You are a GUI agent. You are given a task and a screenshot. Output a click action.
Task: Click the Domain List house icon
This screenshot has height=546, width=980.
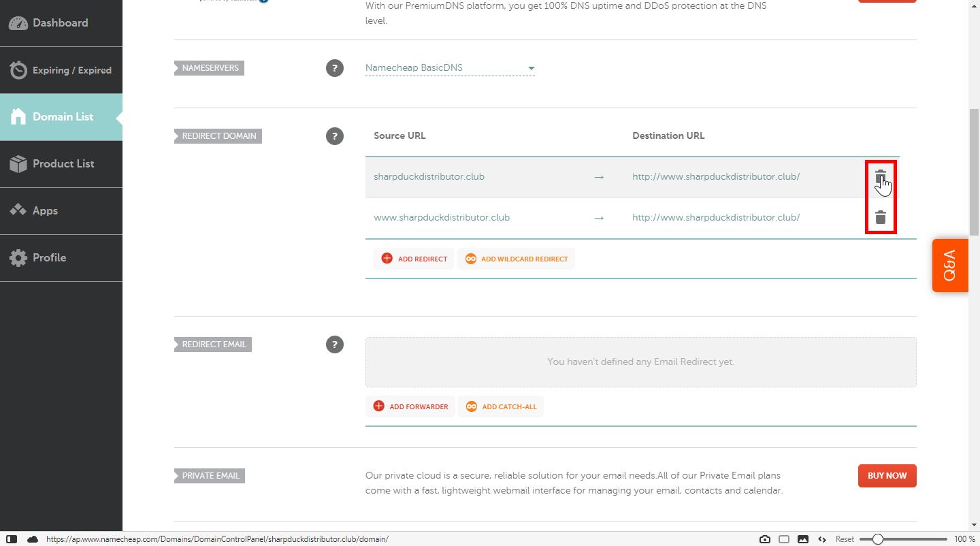[18, 117]
